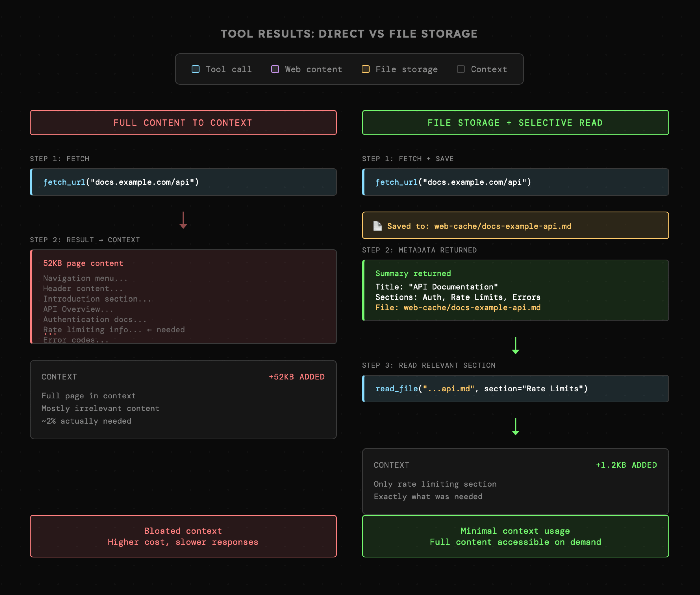Click the left column fetch_url code block

(x=183, y=182)
